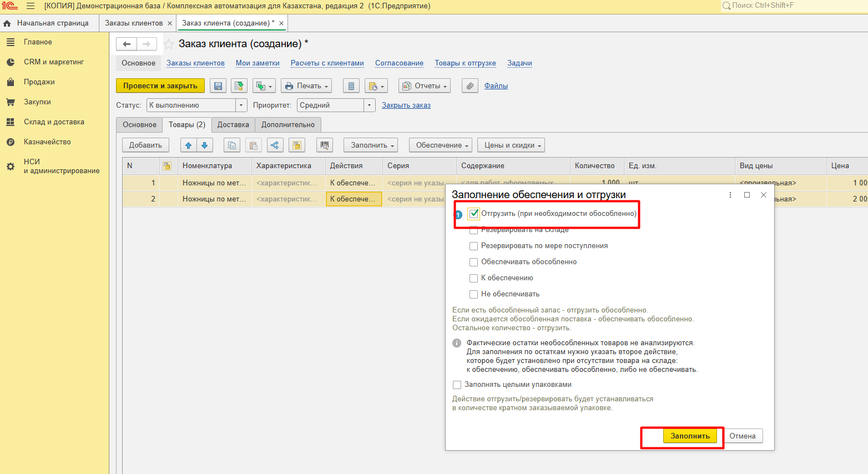Click the copy rows icon
This screenshot has width=868, height=474.
coord(232,145)
